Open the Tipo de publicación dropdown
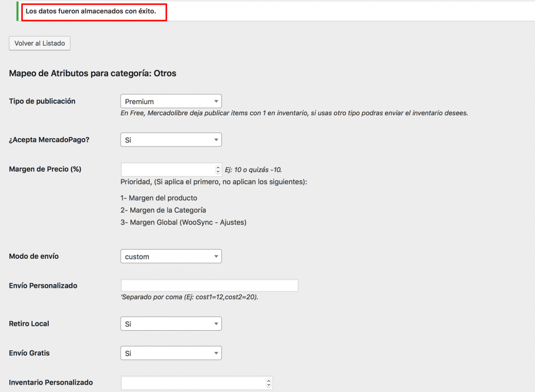The width and height of the screenshot is (535, 392). click(x=171, y=101)
